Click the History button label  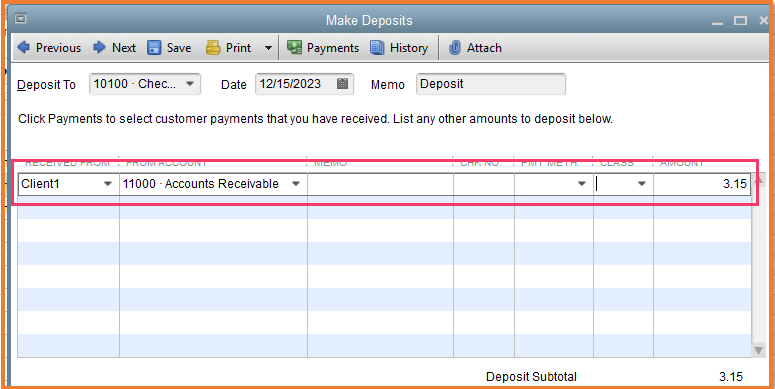click(x=409, y=48)
